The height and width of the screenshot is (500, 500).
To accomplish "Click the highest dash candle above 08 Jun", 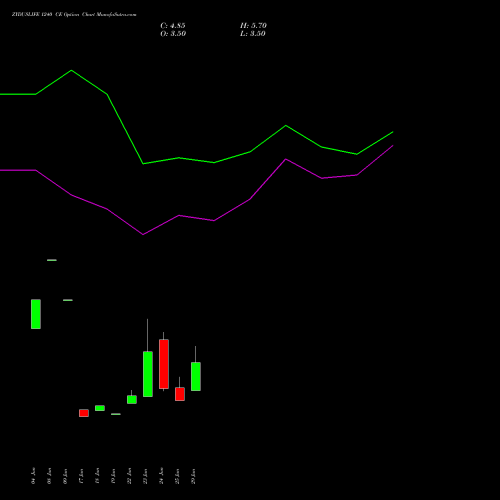I will pyautogui.click(x=52, y=260).
